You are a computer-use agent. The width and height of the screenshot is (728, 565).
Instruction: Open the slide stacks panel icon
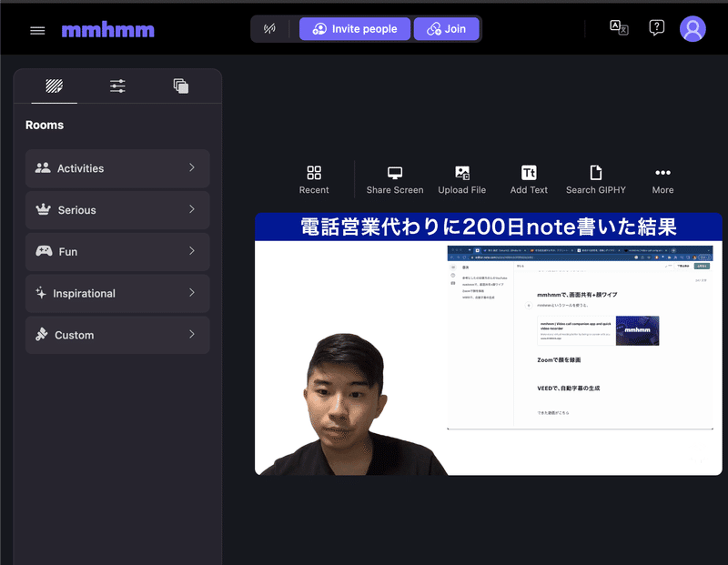[x=179, y=86]
